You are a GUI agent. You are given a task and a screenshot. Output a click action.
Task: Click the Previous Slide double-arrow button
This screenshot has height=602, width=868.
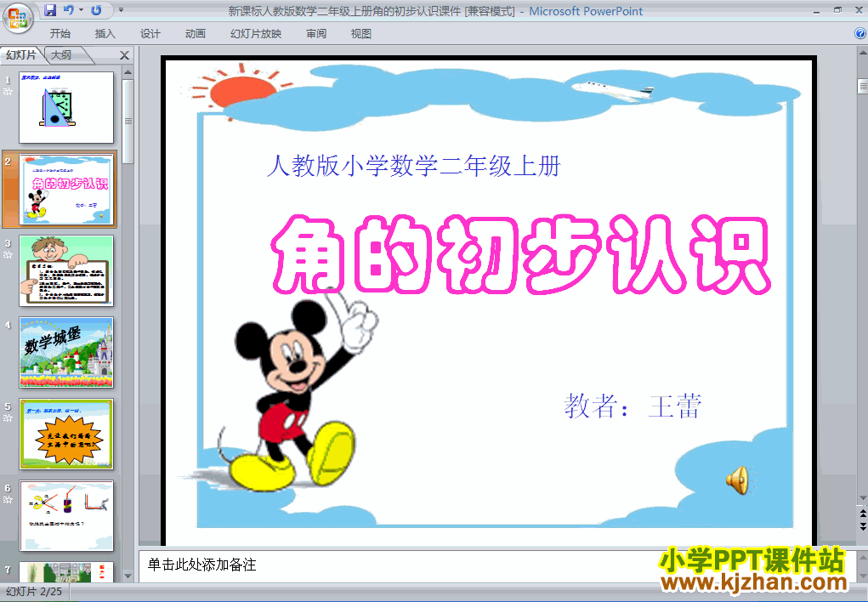862,515
